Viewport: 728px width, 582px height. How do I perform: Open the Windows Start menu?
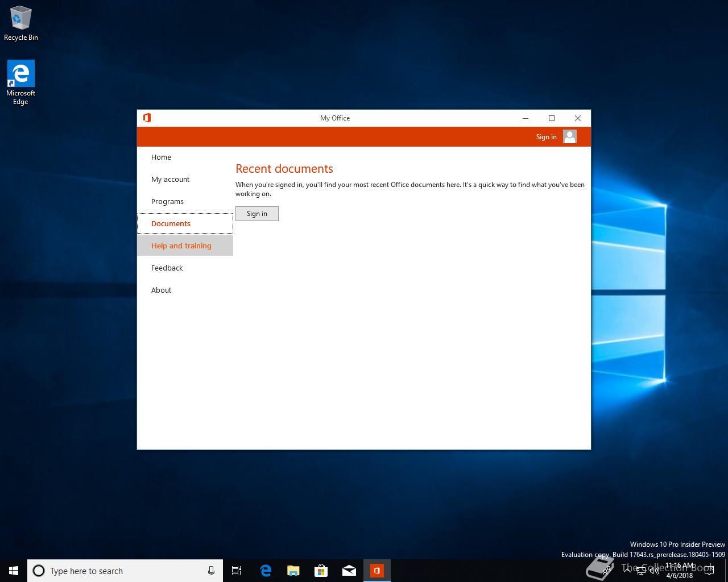coord(14,571)
